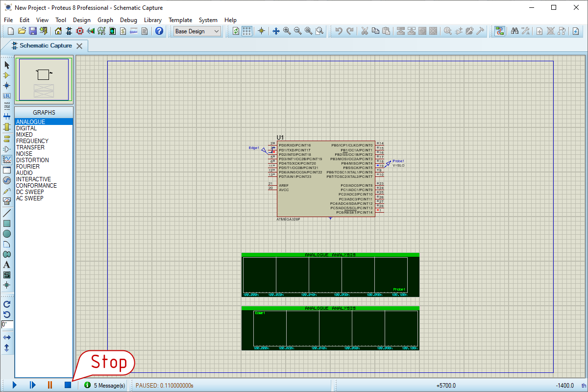Select the 2D Graphics Circle tool
The width and height of the screenshot is (588, 392).
(7, 234)
